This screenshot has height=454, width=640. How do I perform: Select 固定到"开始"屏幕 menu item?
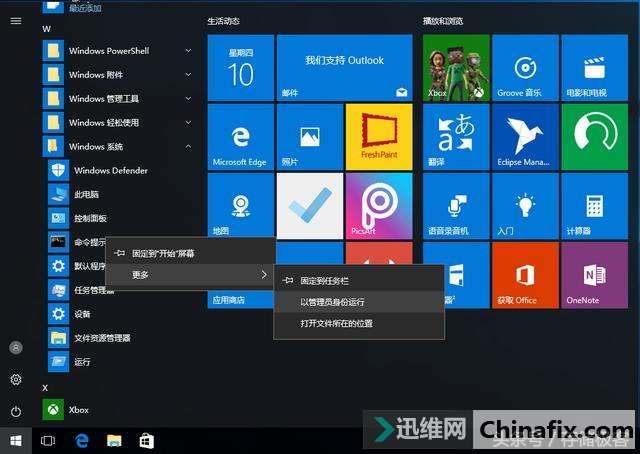(190, 254)
